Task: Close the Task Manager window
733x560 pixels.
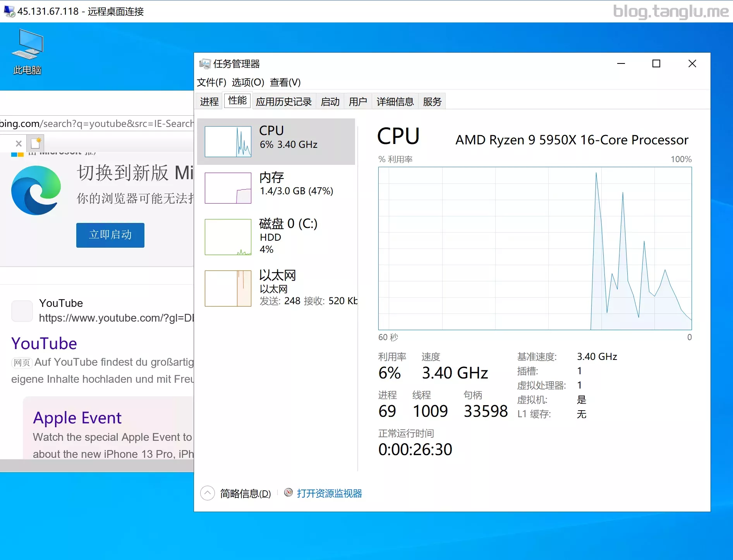Action: [x=692, y=63]
